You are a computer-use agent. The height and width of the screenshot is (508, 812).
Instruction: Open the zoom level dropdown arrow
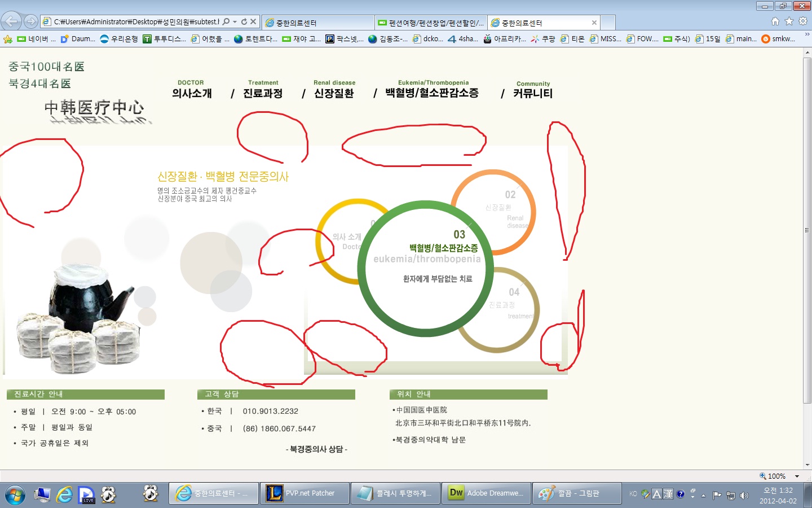797,476
